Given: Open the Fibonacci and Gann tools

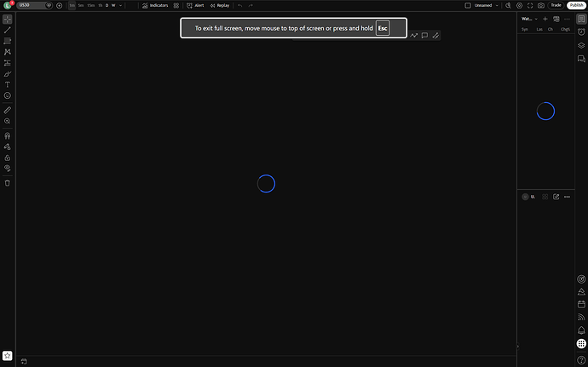Looking at the screenshot, I should point(7,41).
